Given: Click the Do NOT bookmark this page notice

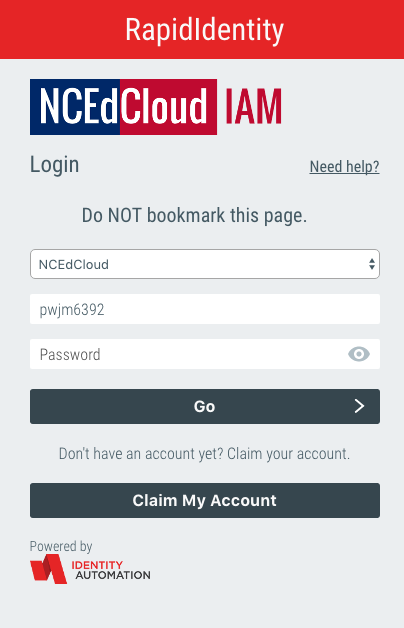Looking at the screenshot, I should coord(194,215).
